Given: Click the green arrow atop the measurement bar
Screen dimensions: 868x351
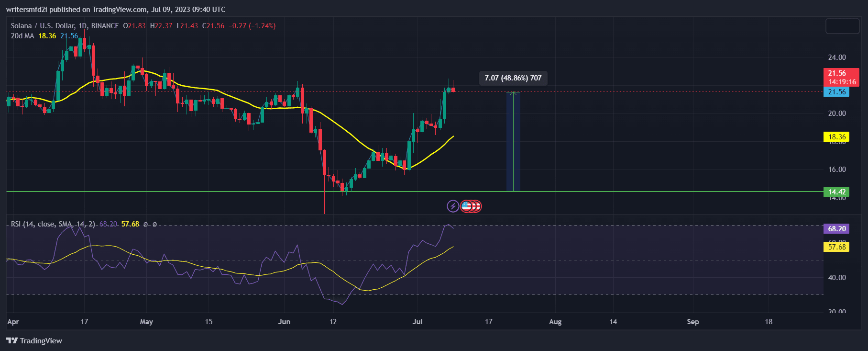Looking at the screenshot, I should tap(513, 92).
